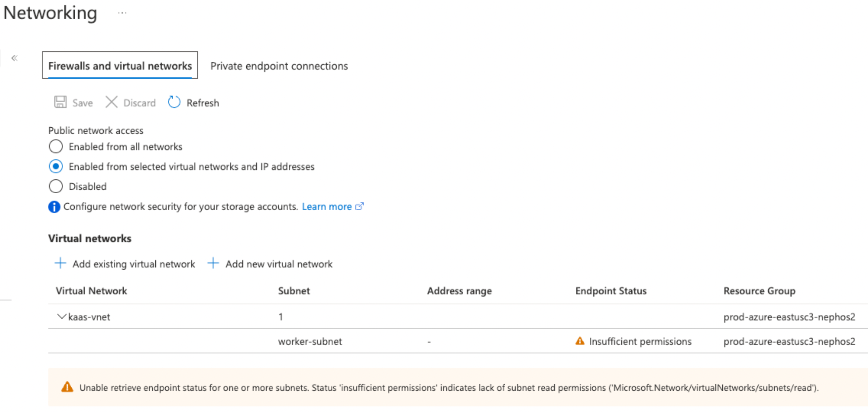Click the plus icon for Add new virtual network
Viewport: 868px width, 412px height.
click(x=213, y=263)
